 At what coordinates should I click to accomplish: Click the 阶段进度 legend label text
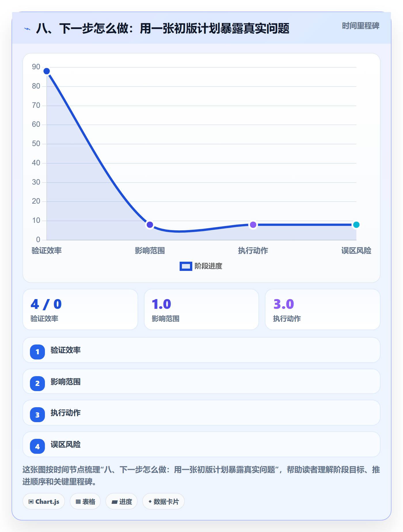208,266
